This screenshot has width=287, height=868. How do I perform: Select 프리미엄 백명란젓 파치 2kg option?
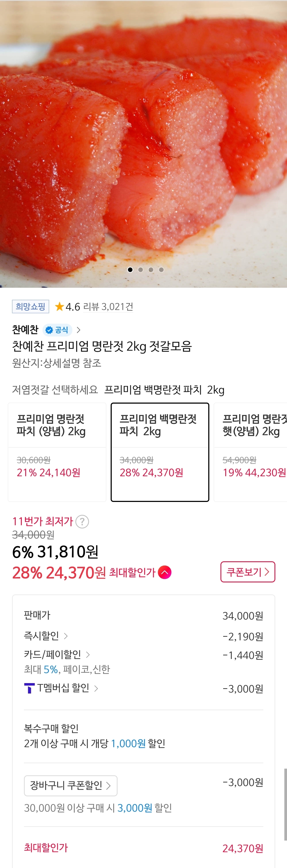click(x=160, y=452)
